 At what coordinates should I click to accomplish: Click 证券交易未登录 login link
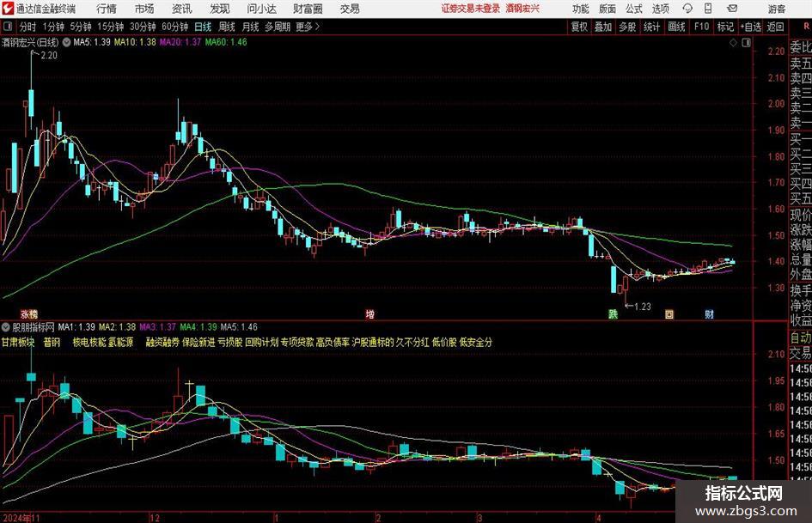click(471, 9)
